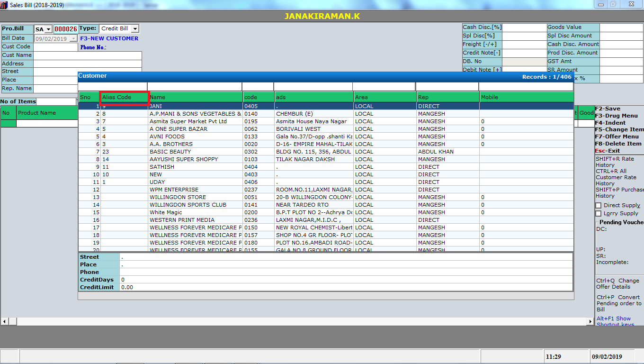Open the F7-Offer Menu option

point(617,136)
